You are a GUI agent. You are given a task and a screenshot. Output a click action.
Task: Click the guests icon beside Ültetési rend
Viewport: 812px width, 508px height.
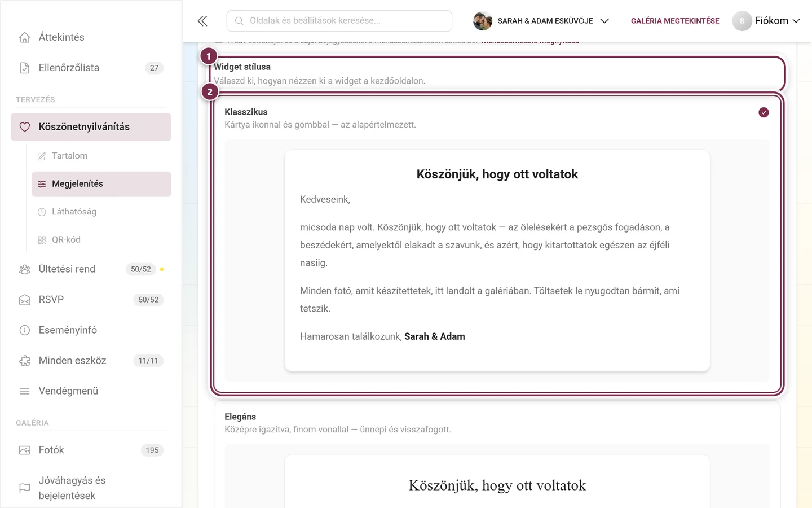pyautogui.click(x=25, y=269)
